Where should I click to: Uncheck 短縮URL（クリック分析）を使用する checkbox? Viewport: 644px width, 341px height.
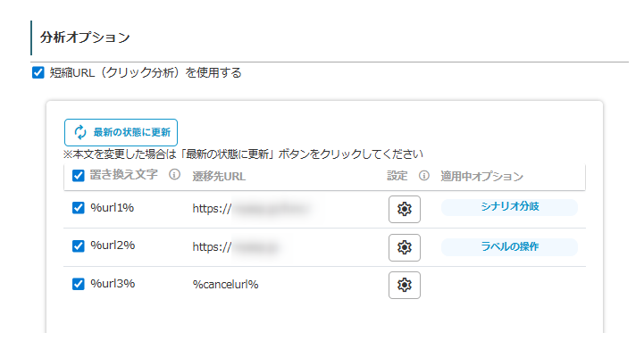coord(38,73)
